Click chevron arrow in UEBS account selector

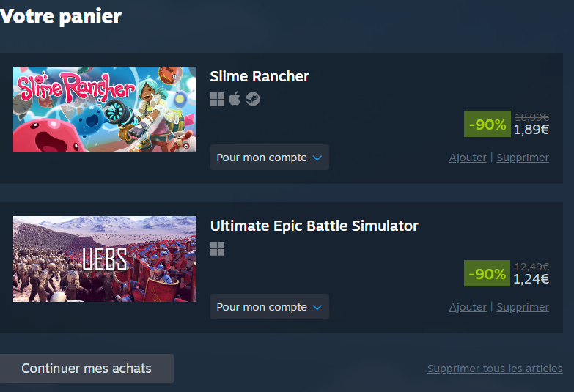coord(317,308)
